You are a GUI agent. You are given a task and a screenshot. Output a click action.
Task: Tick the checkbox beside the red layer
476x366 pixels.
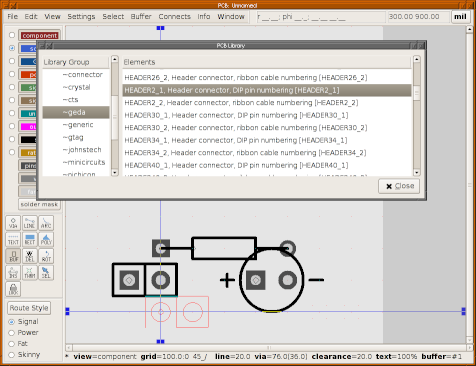tap(12, 74)
